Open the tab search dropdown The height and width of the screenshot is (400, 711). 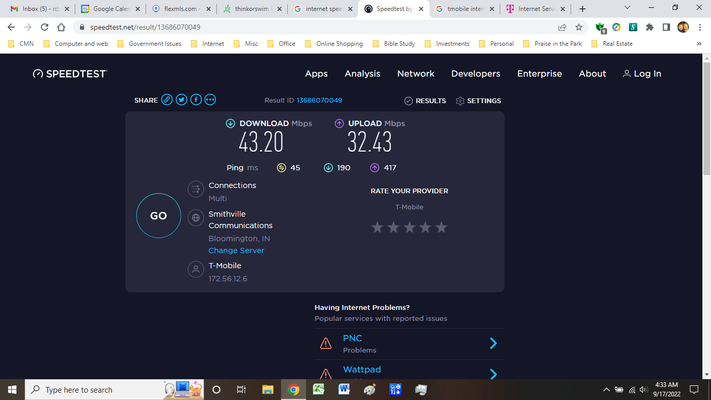pos(627,8)
